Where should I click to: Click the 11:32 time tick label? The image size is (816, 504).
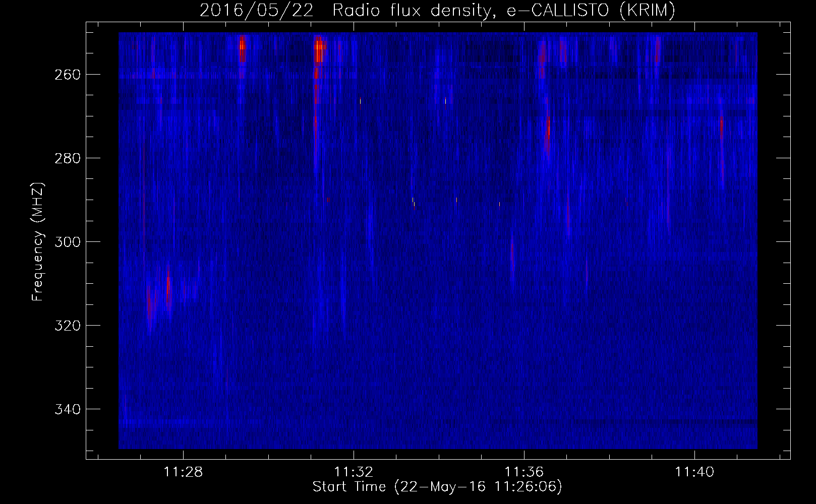354,472
